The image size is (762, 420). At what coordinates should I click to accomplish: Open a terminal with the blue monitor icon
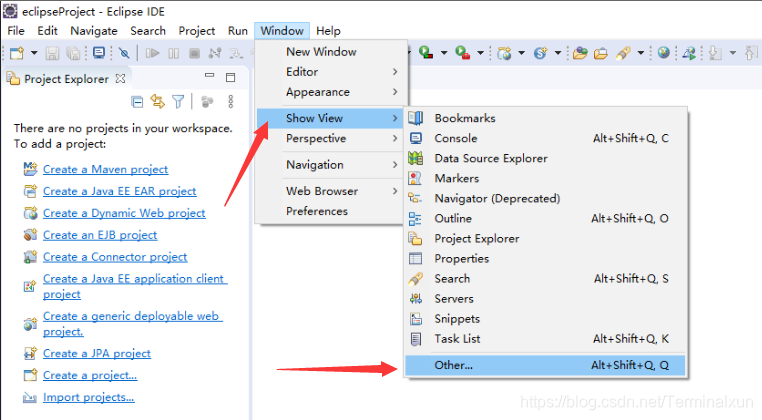[99, 52]
